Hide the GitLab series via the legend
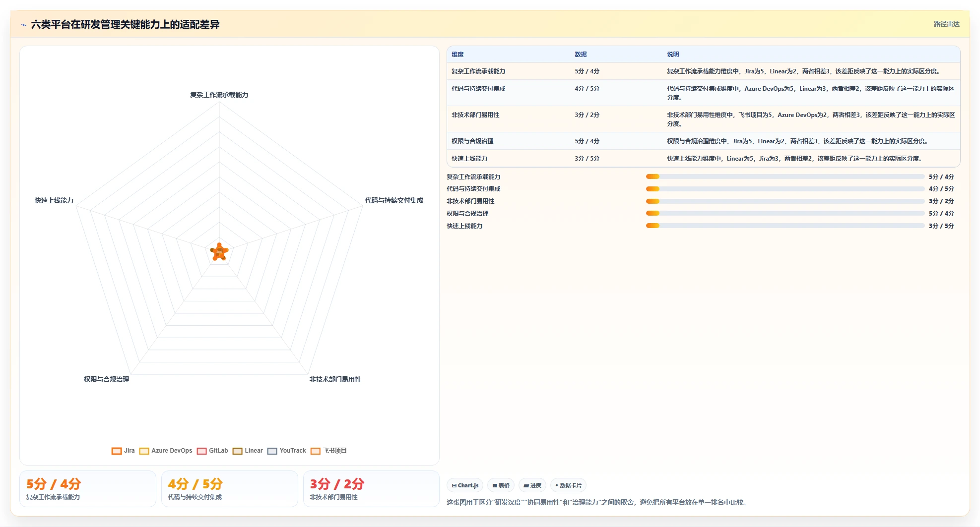This screenshot has height=527, width=980. (212, 451)
